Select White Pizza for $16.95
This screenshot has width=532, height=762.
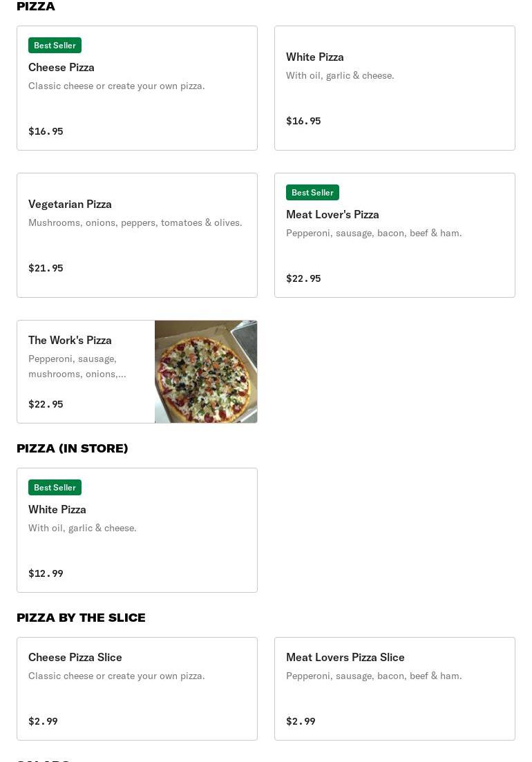coord(395,88)
